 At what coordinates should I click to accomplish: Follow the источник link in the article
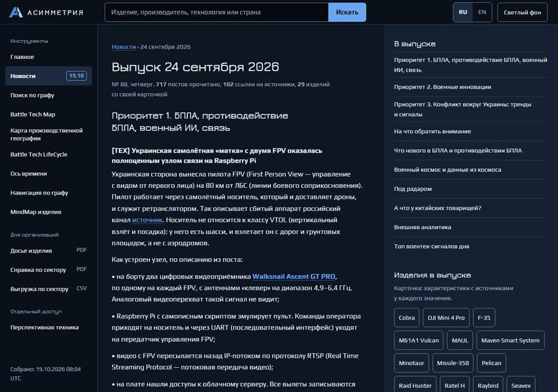[147, 220]
